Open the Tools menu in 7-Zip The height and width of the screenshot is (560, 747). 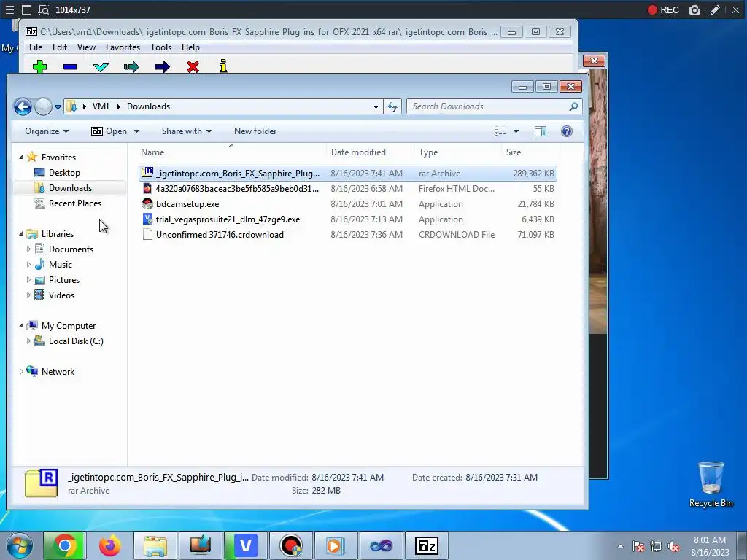tap(160, 47)
